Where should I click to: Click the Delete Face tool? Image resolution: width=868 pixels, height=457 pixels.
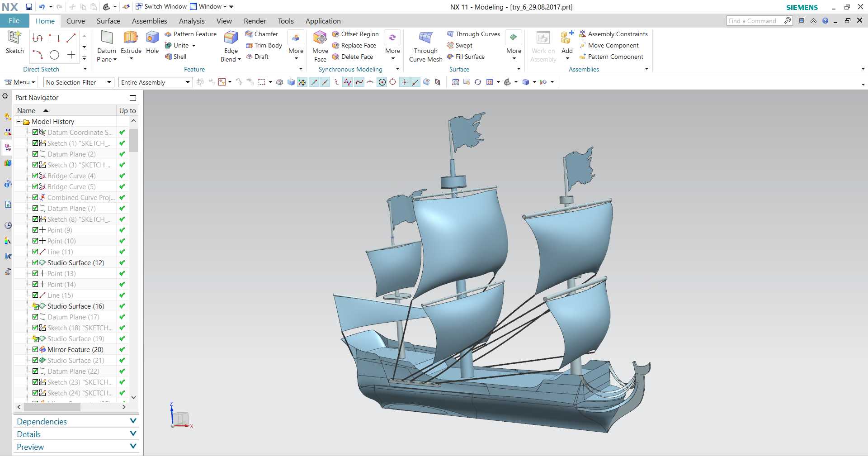pos(353,57)
